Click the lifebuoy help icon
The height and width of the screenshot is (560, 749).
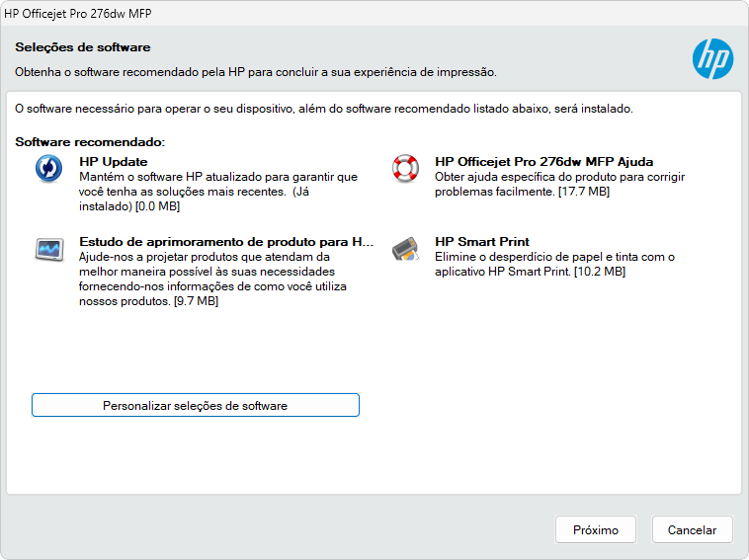(x=406, y=169)
